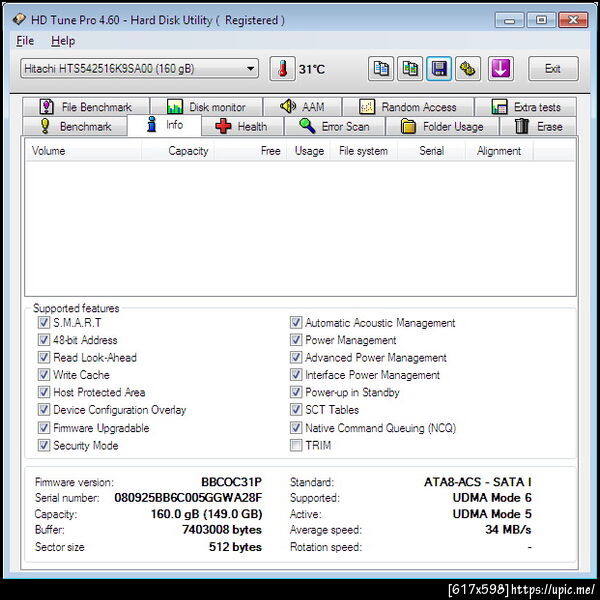Screen dimensions: 600x600
Task: Switch to the Extra tests tab
Action: (525, 107)
